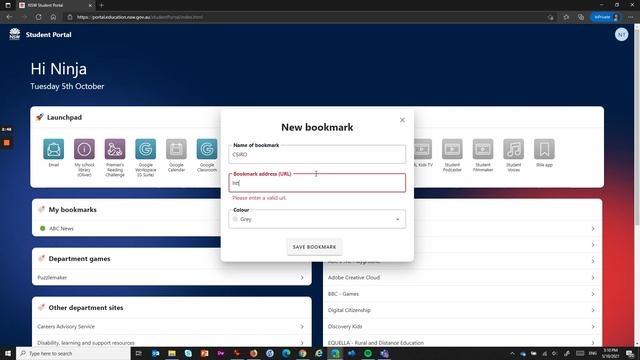This screenshot has height=360, width=640.
Task: Click the My bookmarks heading
Action: [x=73, y=209]
